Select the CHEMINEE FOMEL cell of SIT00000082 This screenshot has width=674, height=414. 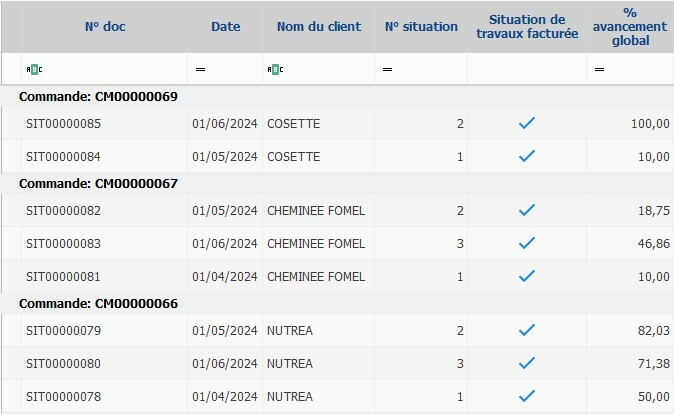316,210
